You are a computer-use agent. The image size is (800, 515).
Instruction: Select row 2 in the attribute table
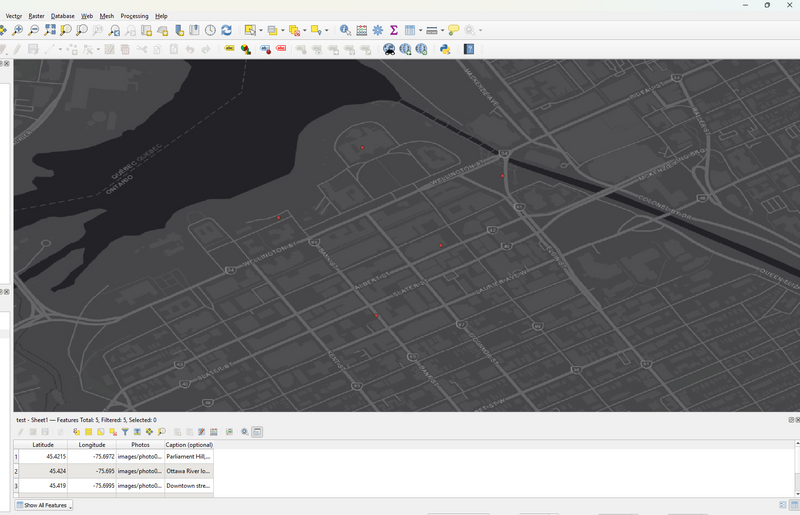coord(16,471)
